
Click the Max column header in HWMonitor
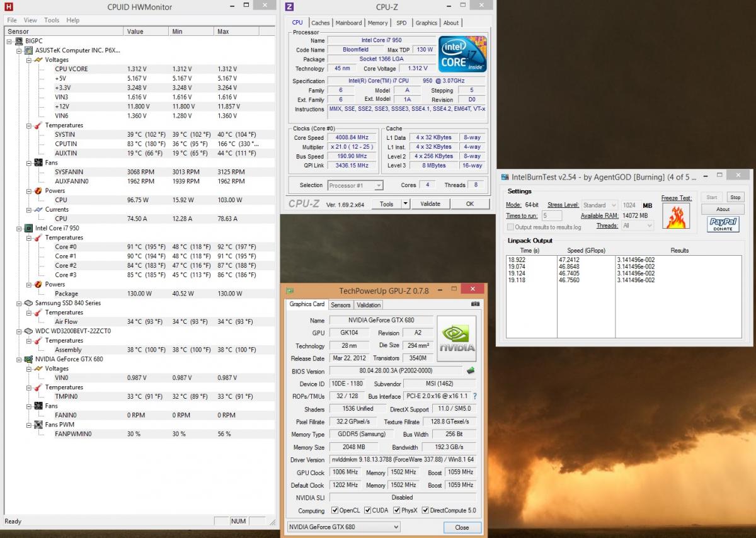point(236,31)
